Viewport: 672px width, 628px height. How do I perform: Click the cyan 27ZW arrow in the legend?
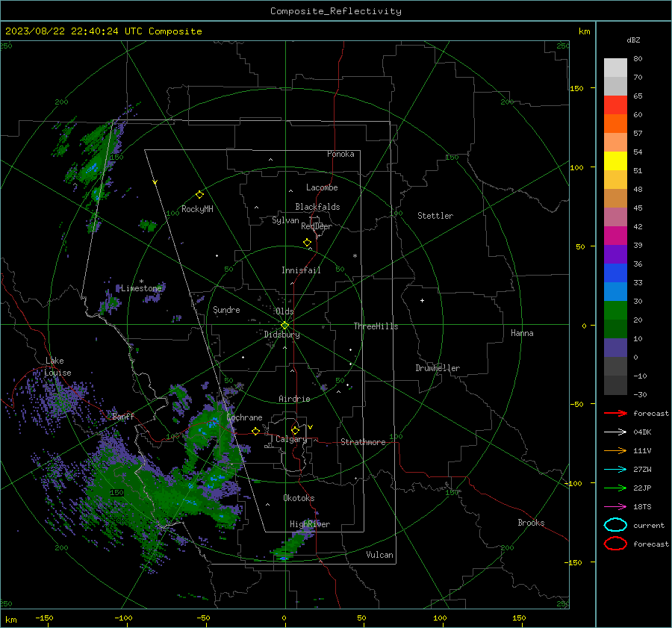tap(615, 470)
